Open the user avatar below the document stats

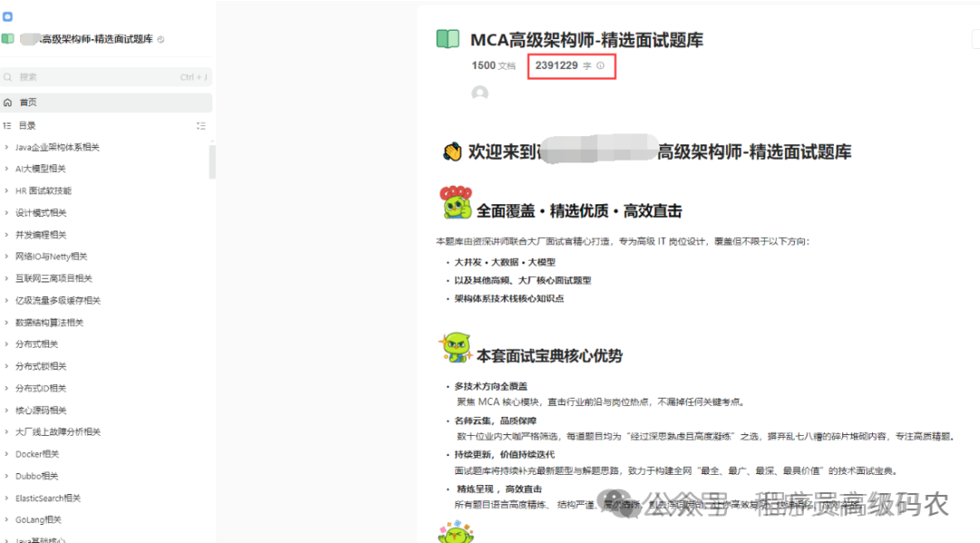coord(479,94)
